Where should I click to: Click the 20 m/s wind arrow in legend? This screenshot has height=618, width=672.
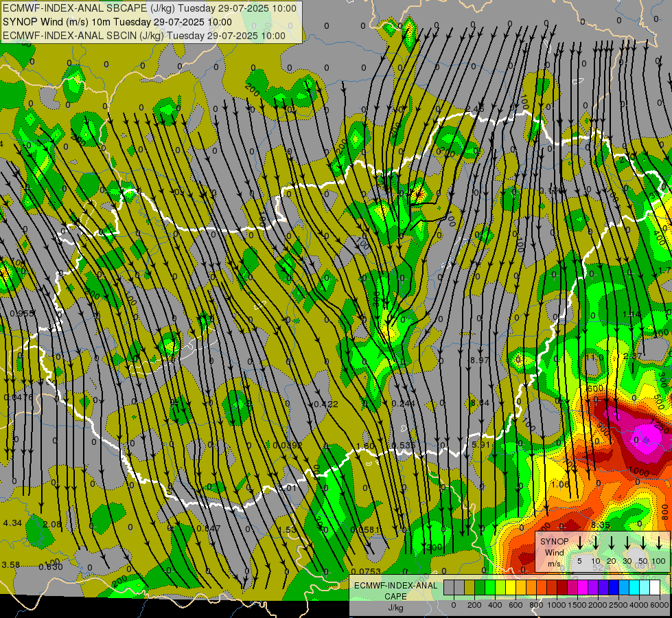pyautogui.click(x=611, y=542)
